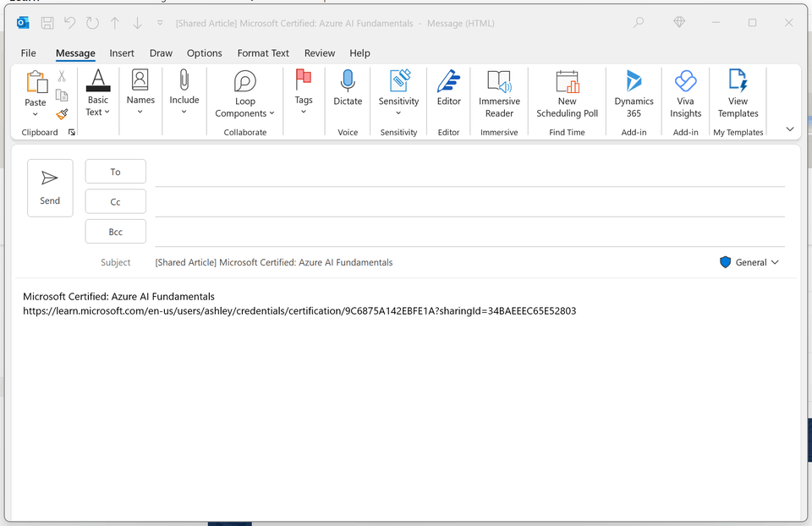
Task: Open the Loop Components dropdown
Action: (x=245, y=94)
